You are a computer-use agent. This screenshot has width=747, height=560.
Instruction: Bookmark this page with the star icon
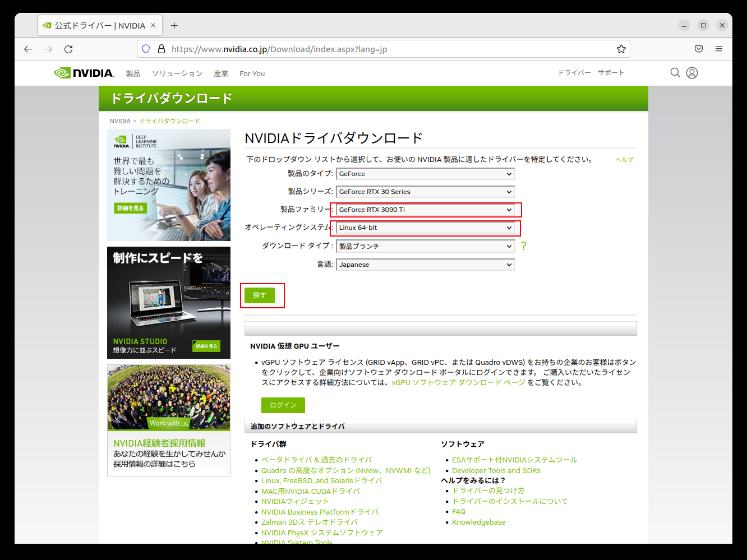(621, 49)
